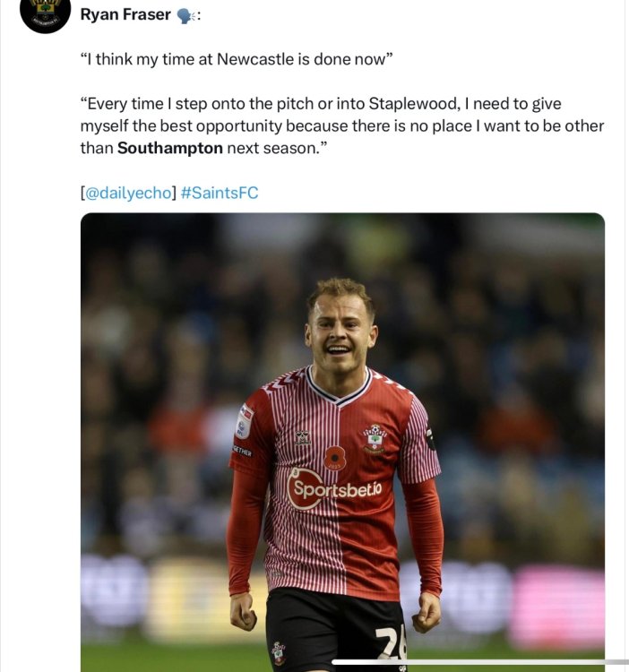Click the red poppy badge on jersey
This screenshot has height=672, width=629.
pyautogui.click(x=335, y=458)
